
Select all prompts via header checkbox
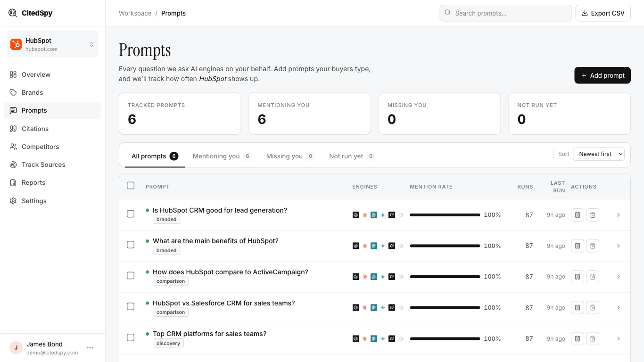click(131, 186)
